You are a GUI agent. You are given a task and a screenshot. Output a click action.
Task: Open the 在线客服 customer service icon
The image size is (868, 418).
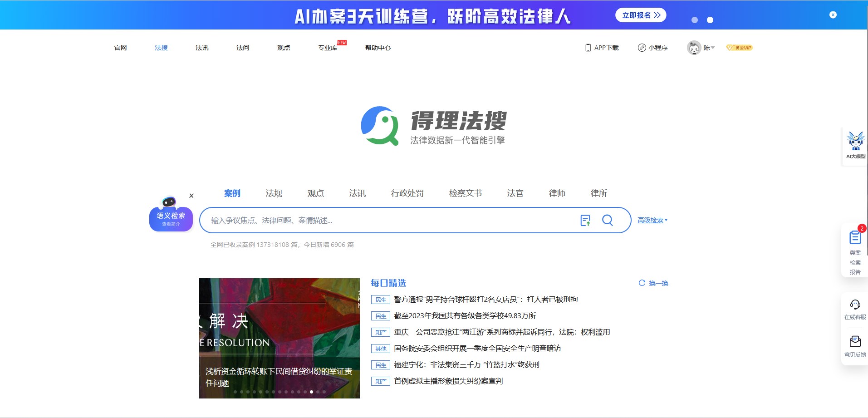[855, 305]
